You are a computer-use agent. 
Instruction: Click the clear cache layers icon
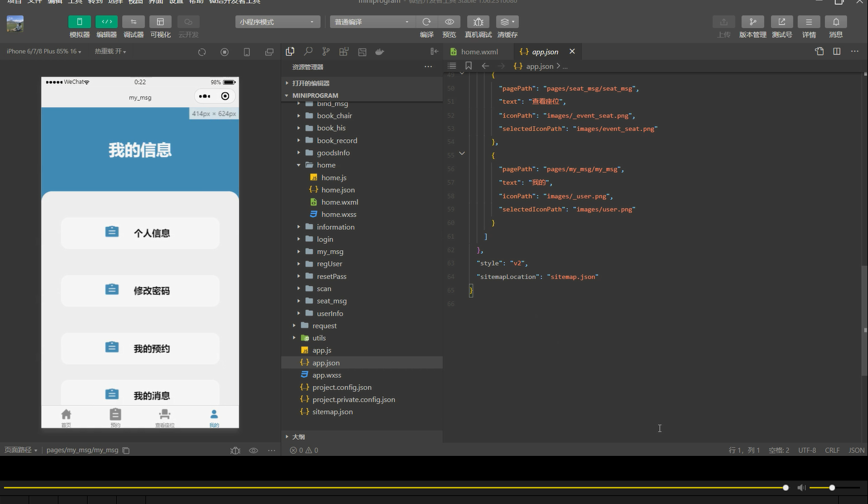(x=507, y=22)
